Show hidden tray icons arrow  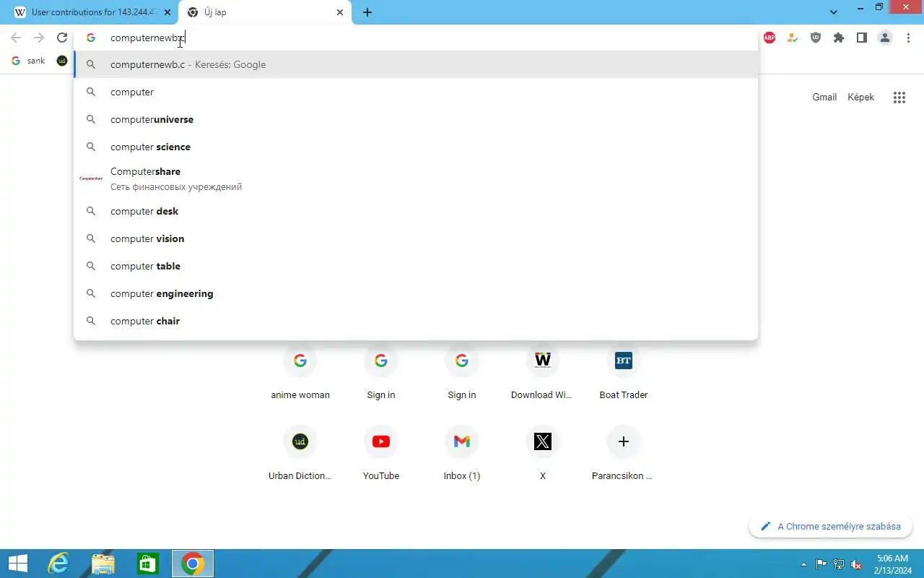(x=804, y=564)
